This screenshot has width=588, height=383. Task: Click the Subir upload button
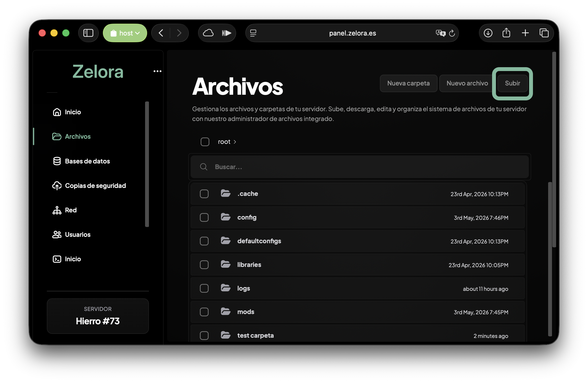pyautogui.click(x=512, y=83)
